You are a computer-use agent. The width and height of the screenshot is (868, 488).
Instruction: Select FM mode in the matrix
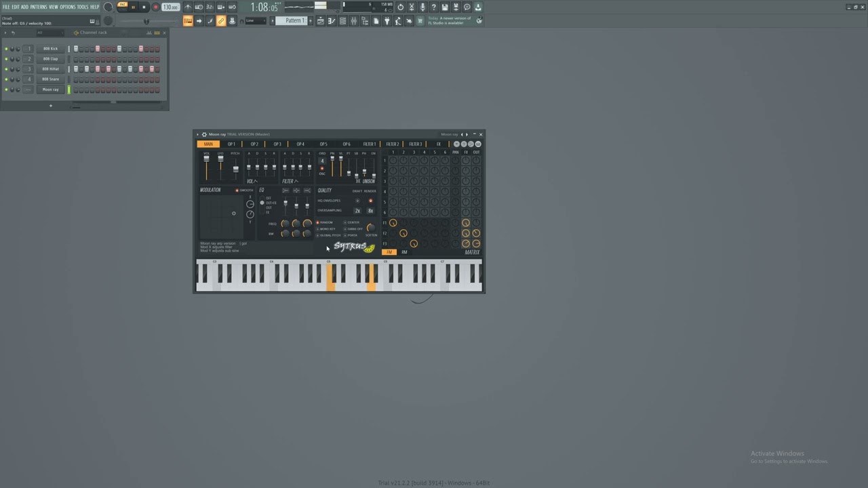click(389, 252)
